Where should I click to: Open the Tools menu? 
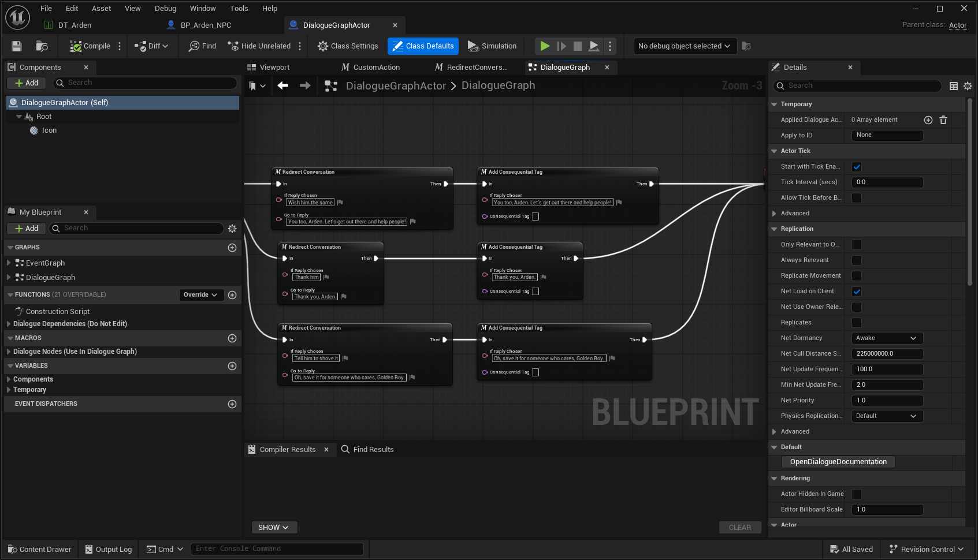coord(239,9)
